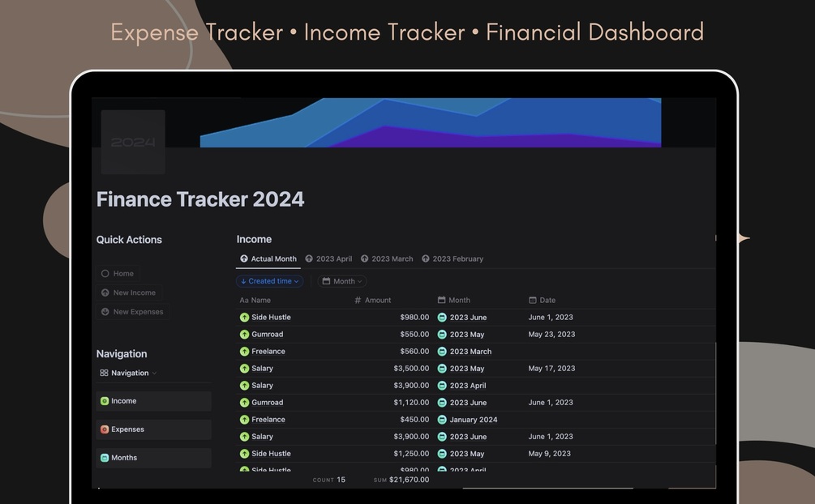Click the COUNT 15 summary

pyautogui.click(x=329, y=480)
